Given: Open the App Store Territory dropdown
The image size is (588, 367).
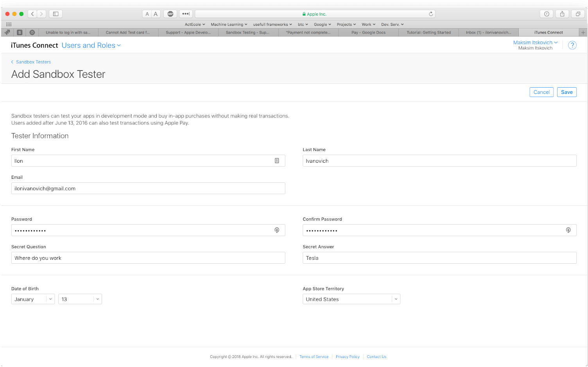Looking at the screenshot, I should tap(351, 299).
